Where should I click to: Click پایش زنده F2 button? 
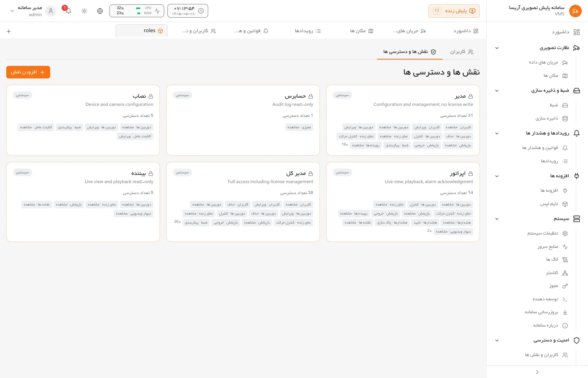pos(454,11)
